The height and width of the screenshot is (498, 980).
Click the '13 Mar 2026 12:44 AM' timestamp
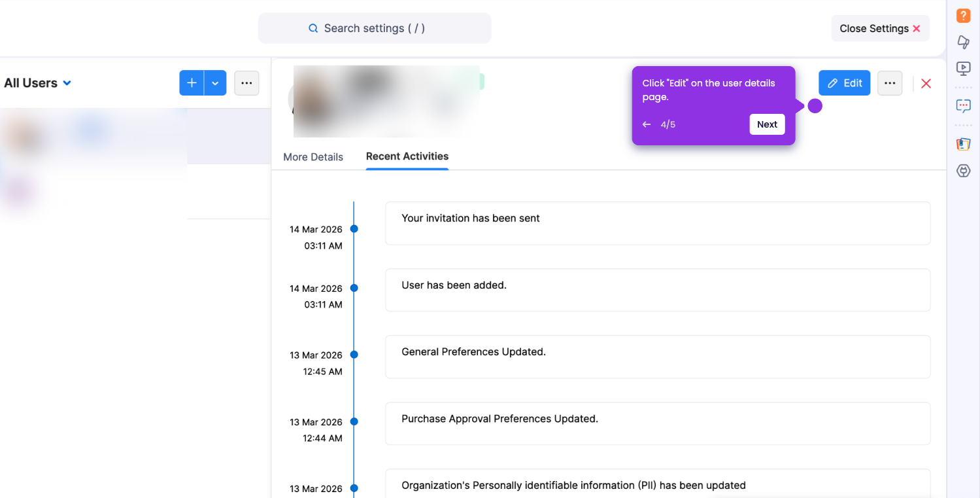click(x=316, y=430)
